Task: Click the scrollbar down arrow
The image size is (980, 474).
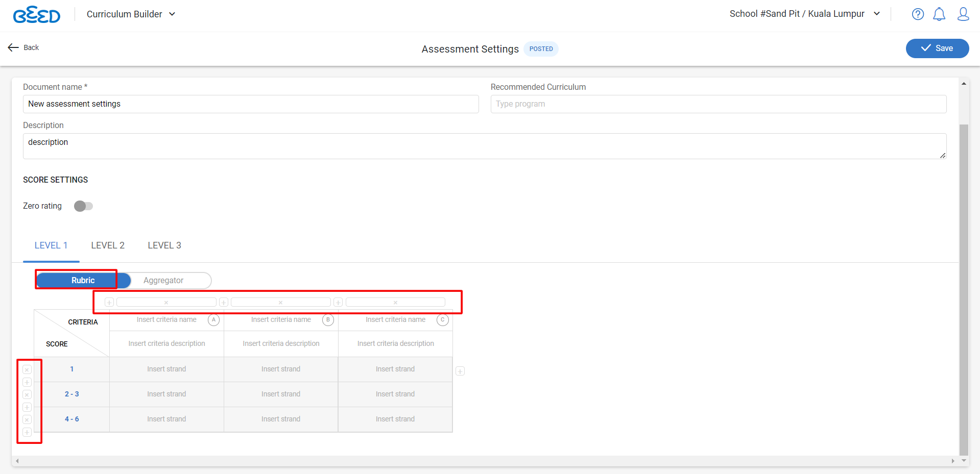Action: tap(964, 461)
